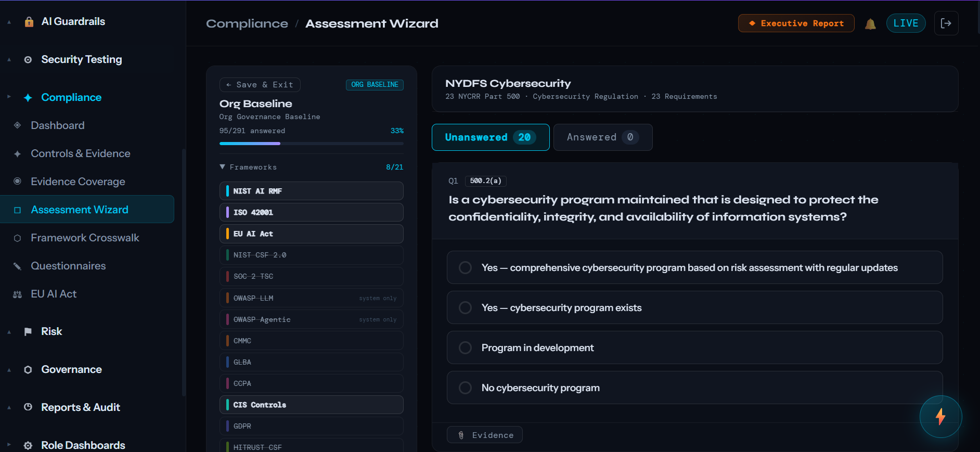This screenshot has height=452, width=980.
Task: Click the Org Baseline progress bar
Action: (x=312, y=144)
